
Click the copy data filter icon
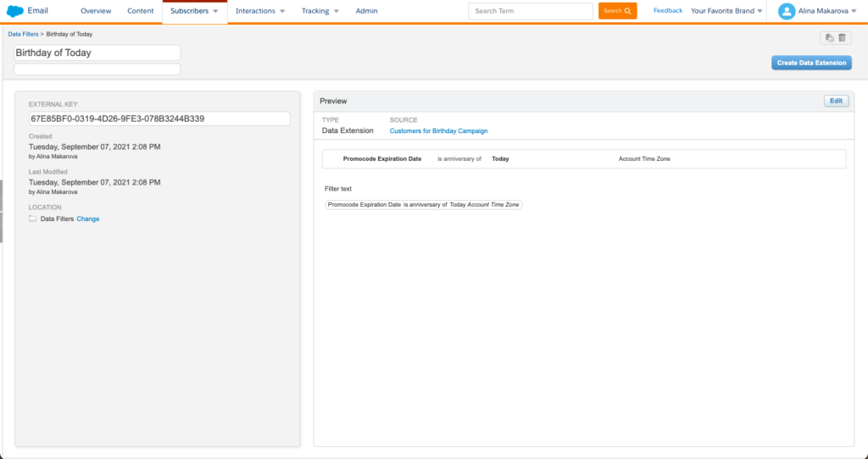(x=829, y=38)
